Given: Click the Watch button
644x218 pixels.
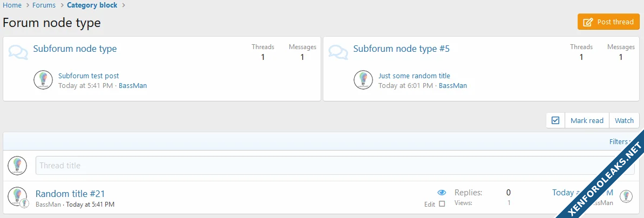Looking at the screenshot, I should pos(624,121).
